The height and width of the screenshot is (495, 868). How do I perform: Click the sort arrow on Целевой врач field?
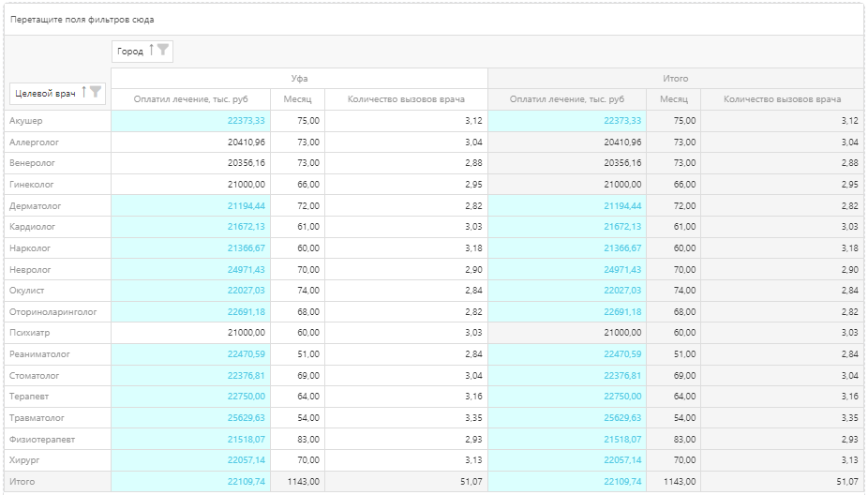point(83,92)
